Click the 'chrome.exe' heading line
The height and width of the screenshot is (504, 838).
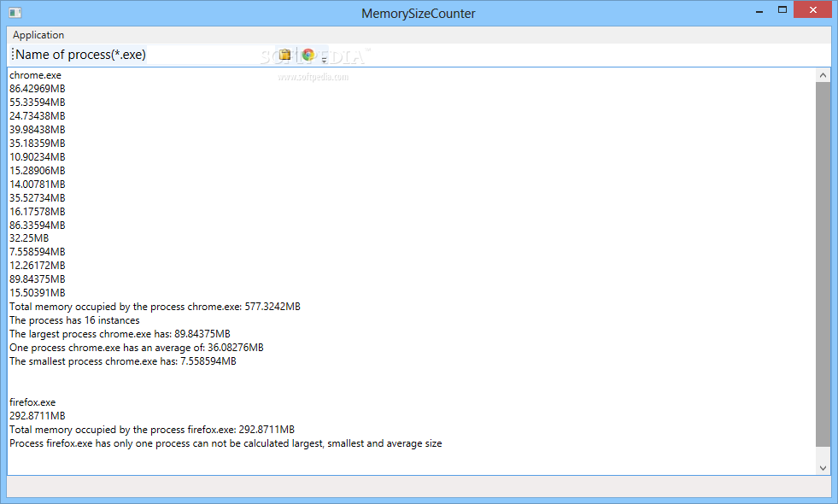pos(35,75)
